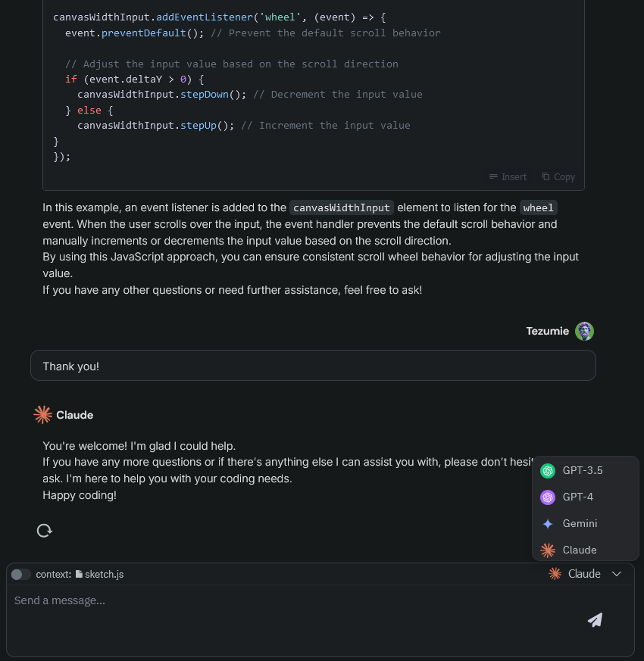This screenshot has height=661, width=644.
Task: Pick Claude in the model popup list
Action: click(579, 550)
